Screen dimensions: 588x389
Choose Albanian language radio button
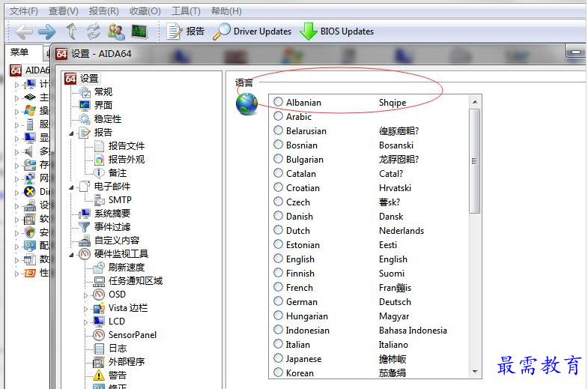point(278,102)
